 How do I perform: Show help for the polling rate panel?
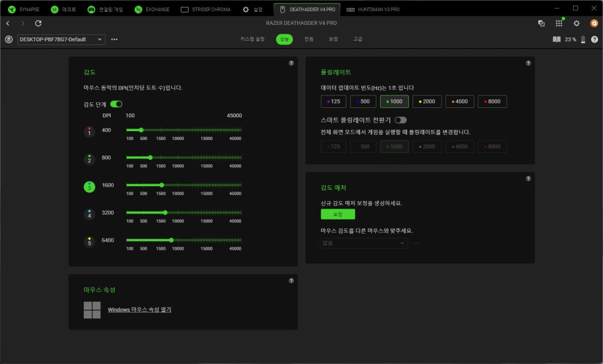[528, 63]
